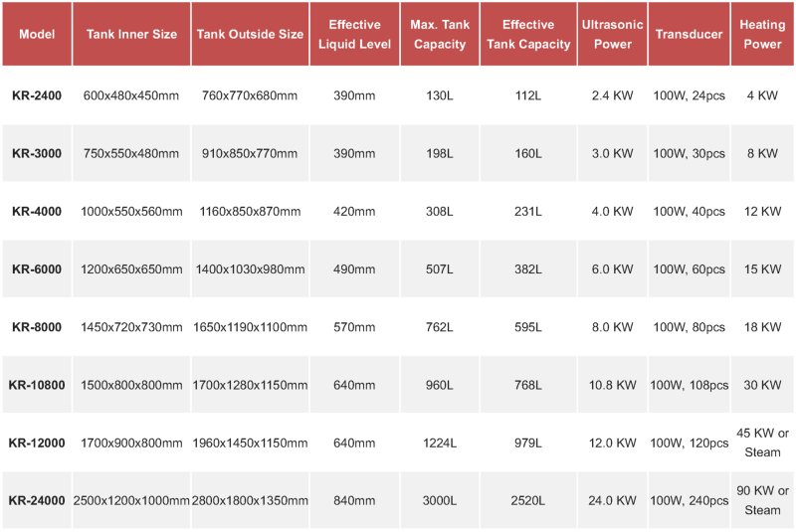796x532 pixels.
Task: Click the Ultrasonic Power column header
Action: click(x=612, y=34)
